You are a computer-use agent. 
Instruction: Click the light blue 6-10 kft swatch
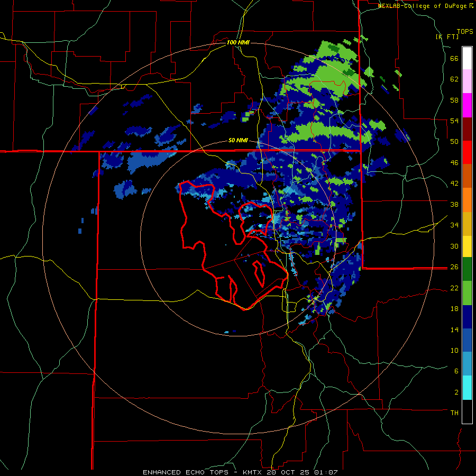[x=467, y=364]
